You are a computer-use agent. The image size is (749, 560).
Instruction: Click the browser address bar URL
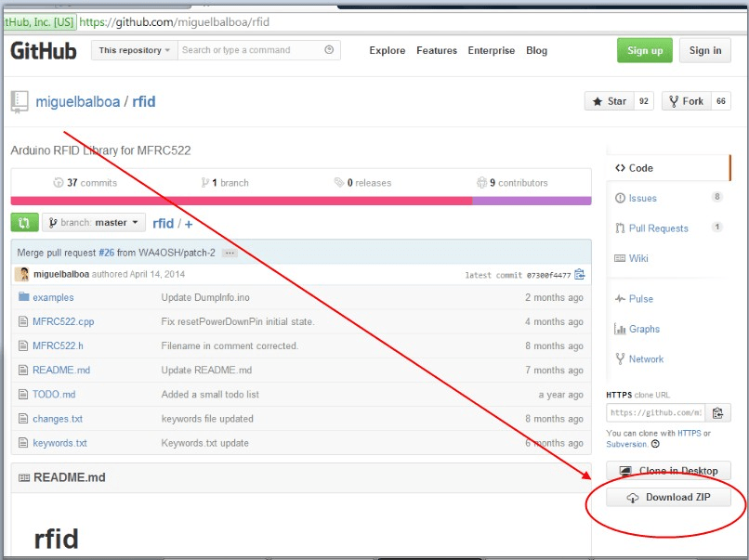(x=175, y=22)
